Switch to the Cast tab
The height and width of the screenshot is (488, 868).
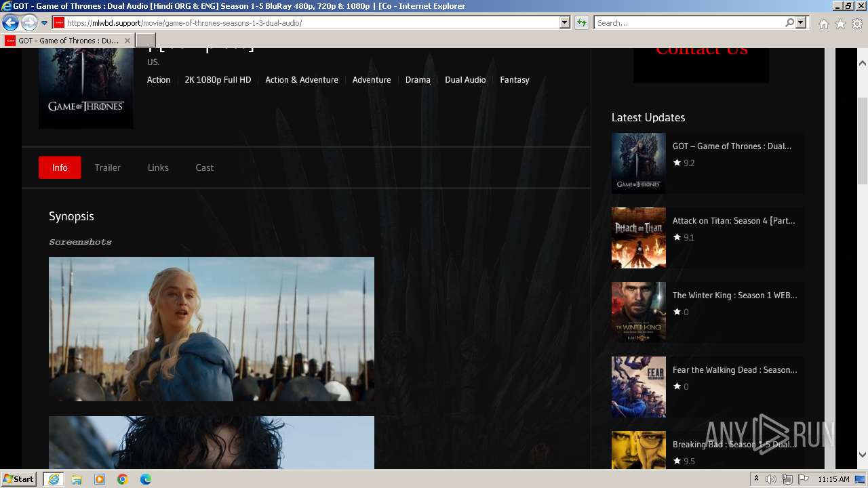pyautogui.click(x=204, y=167)
